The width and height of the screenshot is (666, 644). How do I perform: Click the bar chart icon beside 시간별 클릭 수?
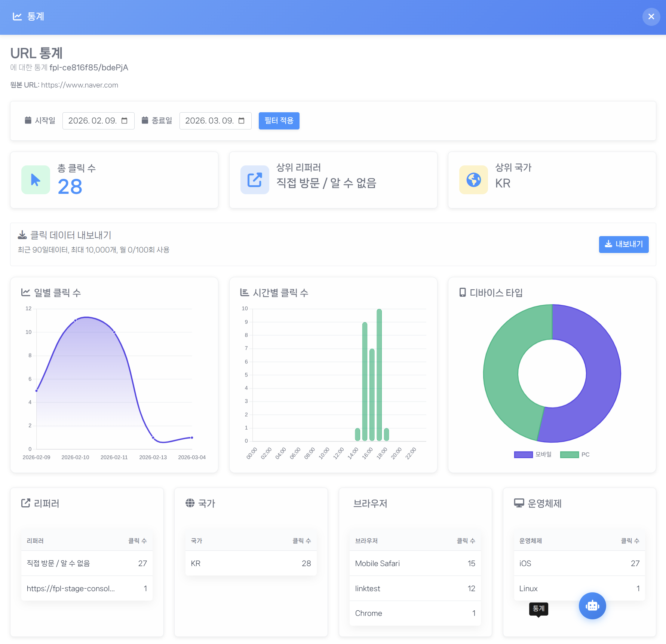[x=244, y=293]
